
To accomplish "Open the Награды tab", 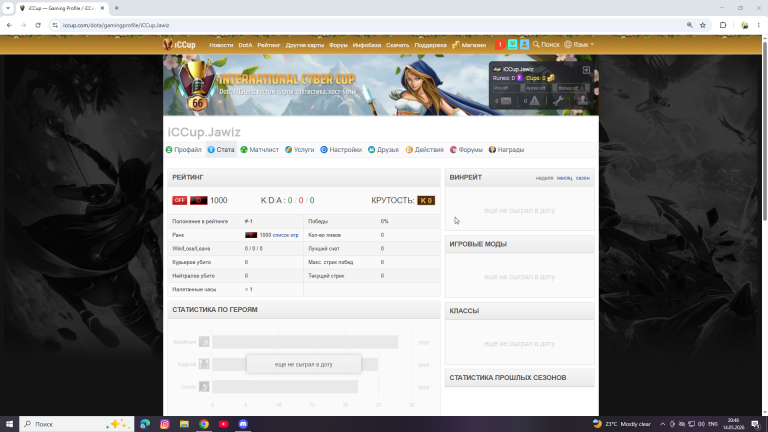I will point(506,149).
